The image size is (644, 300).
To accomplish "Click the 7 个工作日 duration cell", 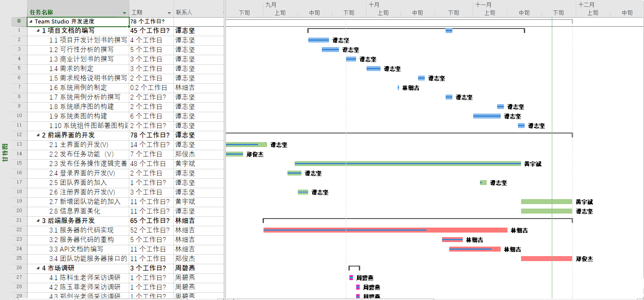I will pos(151,154).
